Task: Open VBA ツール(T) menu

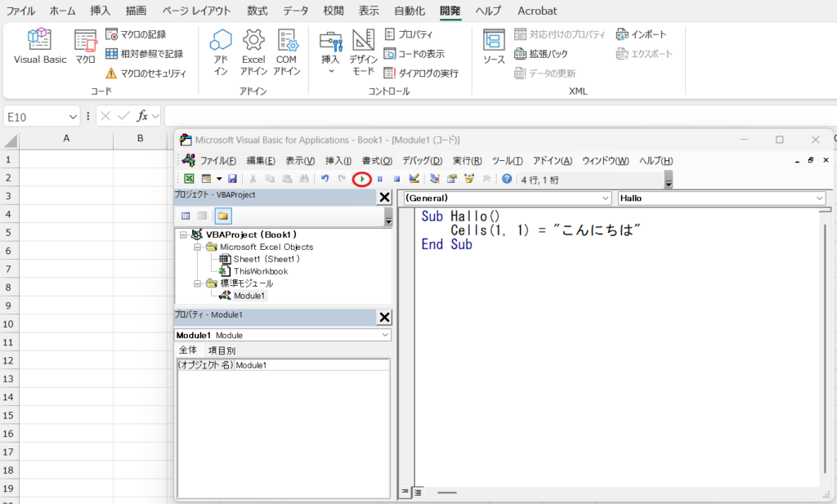Action: (x=507, y=161)
